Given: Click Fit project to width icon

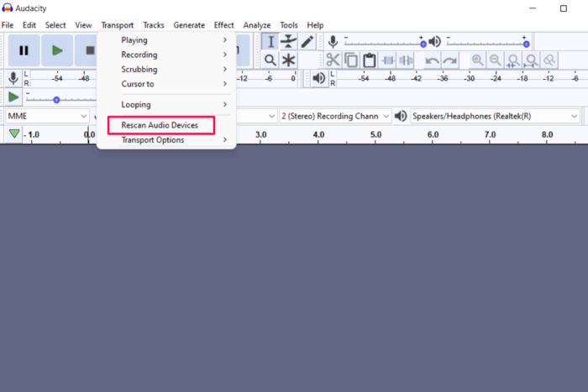Looking at the screenshot, I should tap(531, 60).
